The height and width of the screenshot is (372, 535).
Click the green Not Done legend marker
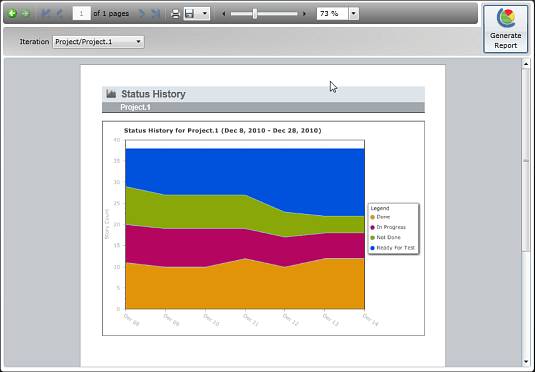pos(372,238)
